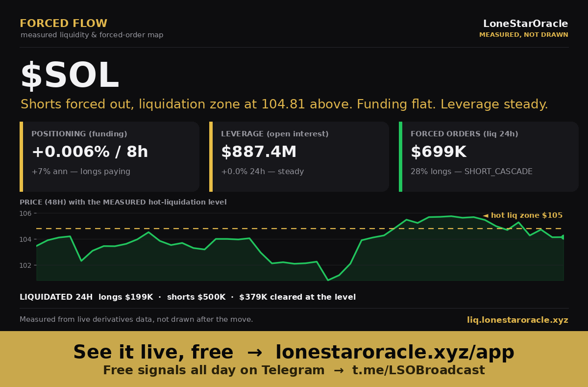
Task: Click the 'Shorts forced out' summary sentence
Action: pos(284,104)
